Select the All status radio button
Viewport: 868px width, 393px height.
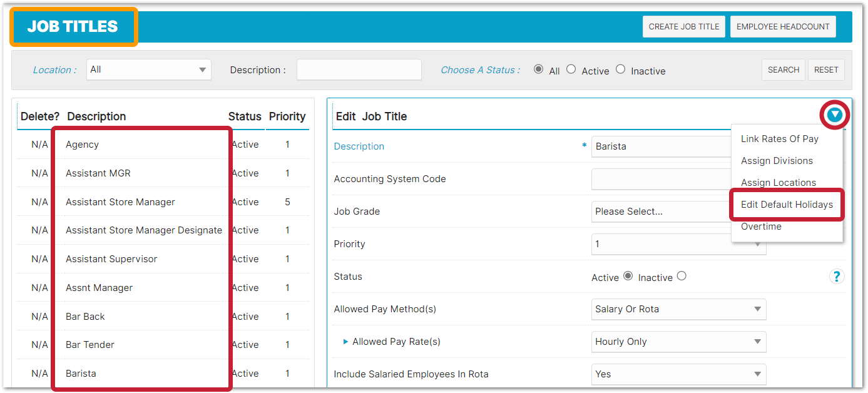tap(538, 69)
